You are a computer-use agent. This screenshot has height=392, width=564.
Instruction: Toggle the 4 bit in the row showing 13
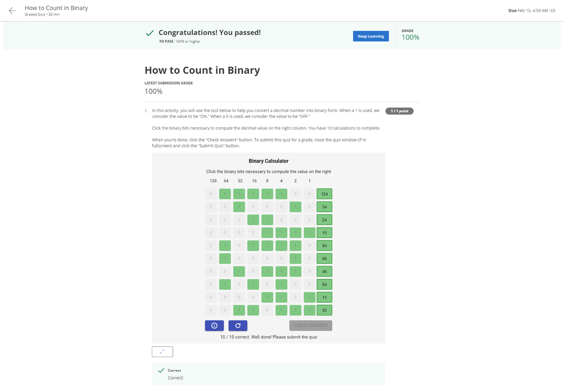point(281,297)
